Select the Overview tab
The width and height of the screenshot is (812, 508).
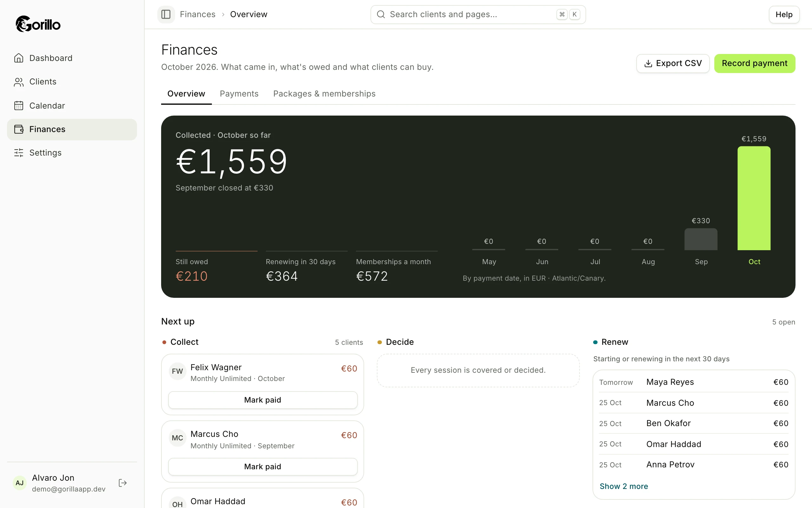[x=186, y=94]
